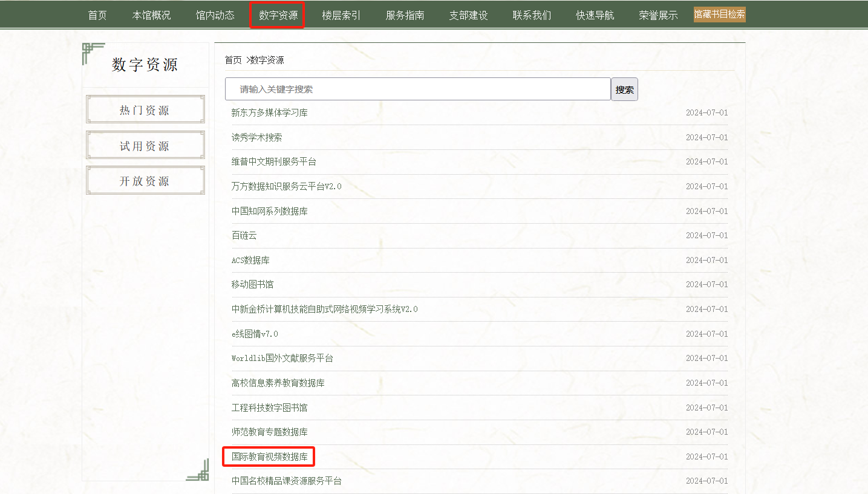Screen dimensions: 868x494
Task: Click the date beside 新东方多媒体学习库
Action: (706, 112)
